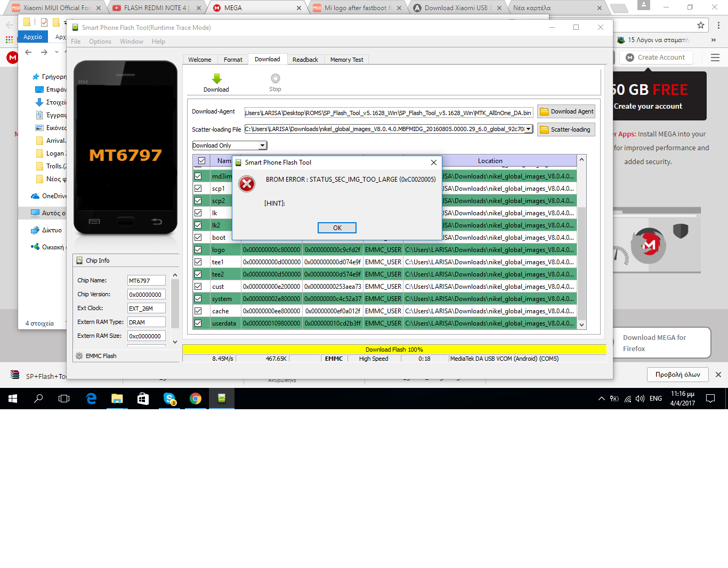Click the Stop toolbar icon

click(275, 78)
